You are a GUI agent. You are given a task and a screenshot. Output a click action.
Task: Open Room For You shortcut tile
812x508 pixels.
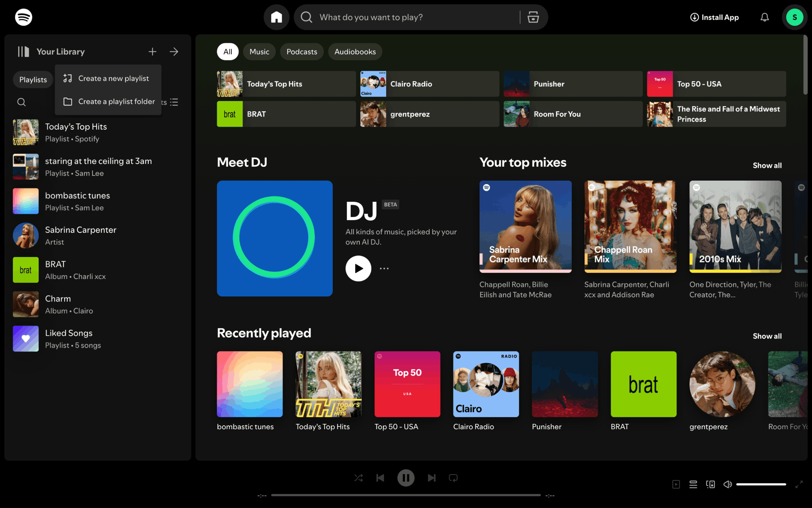(x=573, y=114)
